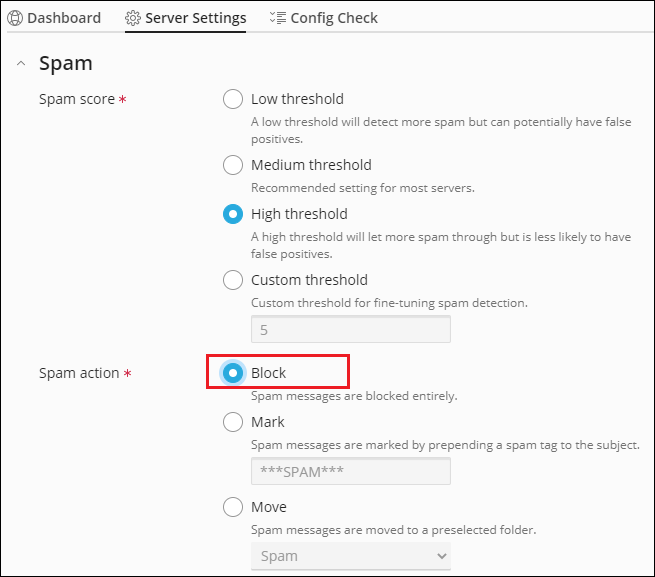Open the Dashboard tab
This screenshot has width=655, height=577.
(x=63, y=18)
